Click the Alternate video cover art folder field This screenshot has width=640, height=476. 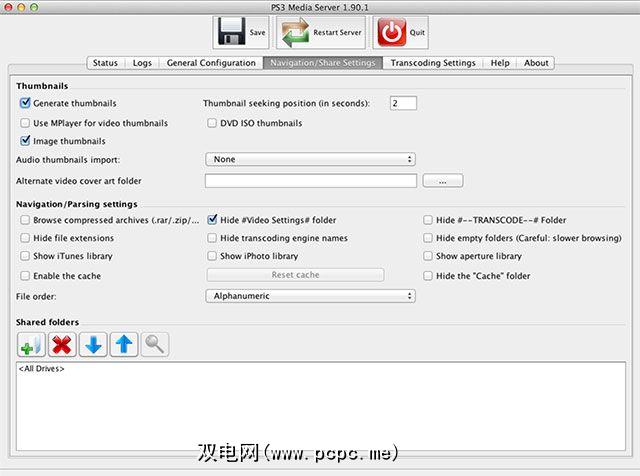[311, 181]
